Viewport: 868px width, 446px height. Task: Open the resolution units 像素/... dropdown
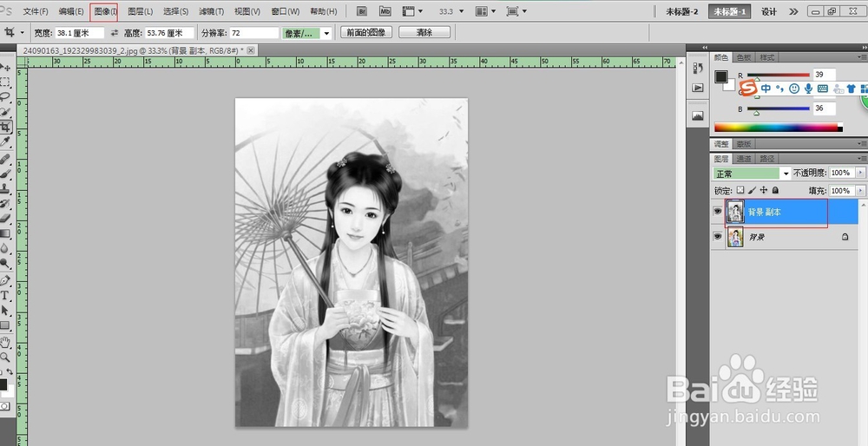pyautogui.click(x=306, y=33)
